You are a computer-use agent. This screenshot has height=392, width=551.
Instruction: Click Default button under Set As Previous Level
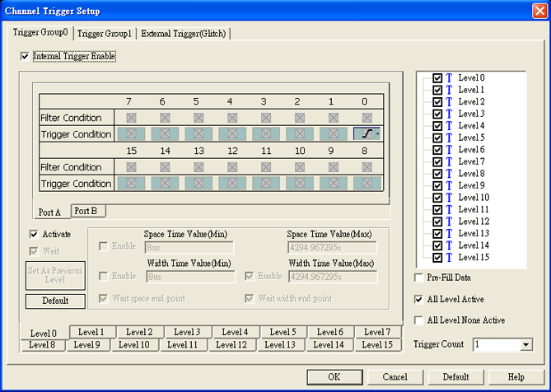coord(55,301)
